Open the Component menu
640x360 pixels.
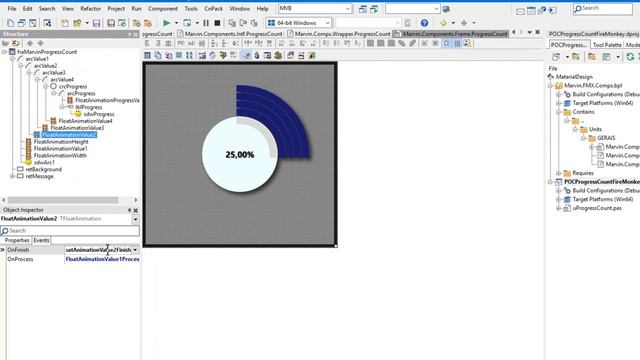coord(163,9)
